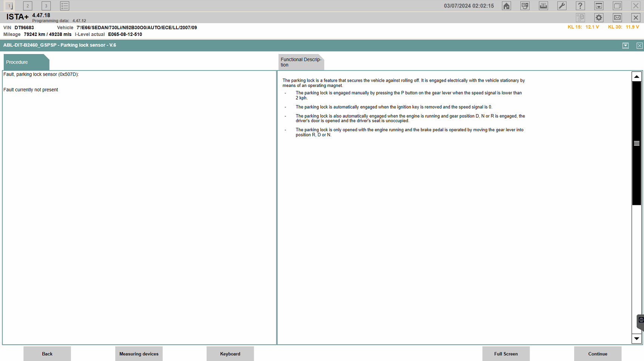
Task: Click 'Fault currently not present' text
Action: [31, 90]
